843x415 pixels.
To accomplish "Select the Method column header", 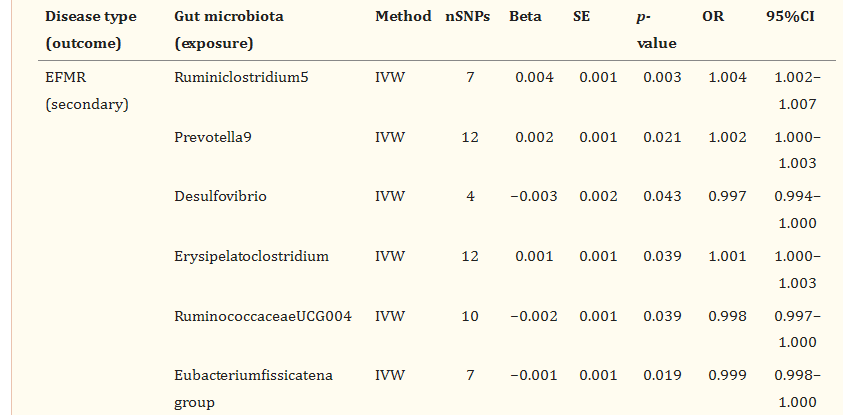I will (403, 17).
